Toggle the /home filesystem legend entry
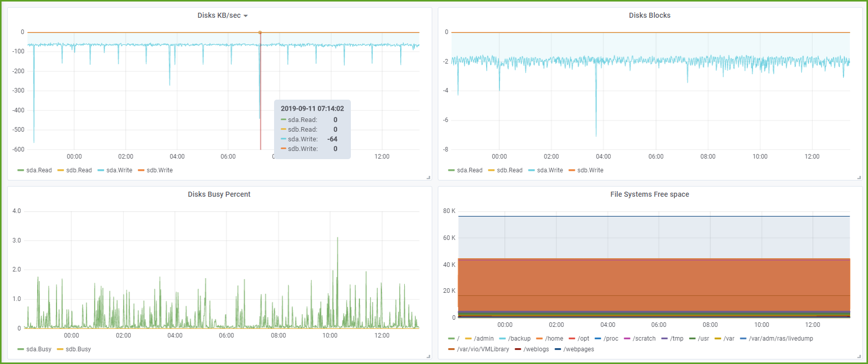Screen dimensions: 868x364 click(x=550, y=339)
